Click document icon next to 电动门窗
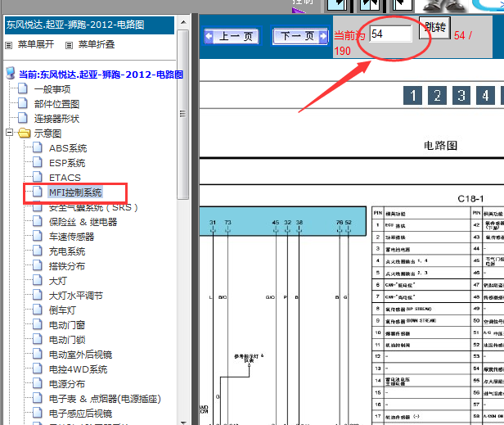 [38, 324]
